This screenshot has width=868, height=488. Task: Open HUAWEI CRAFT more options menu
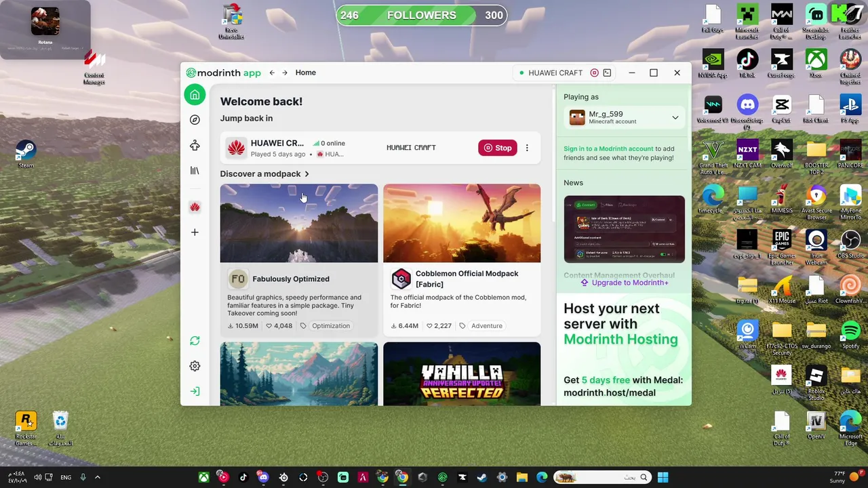pyautogui.click(x=527, y=148)
